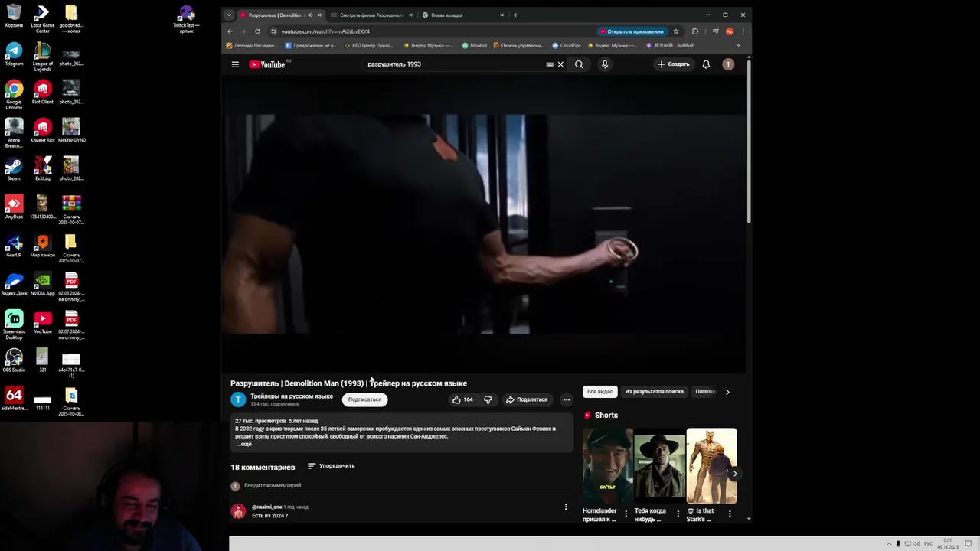Image resolution: width=980 pixels, height=551 pixels.
Task: Open the RED Центр bookmark
Action: [x=369, y=45]
